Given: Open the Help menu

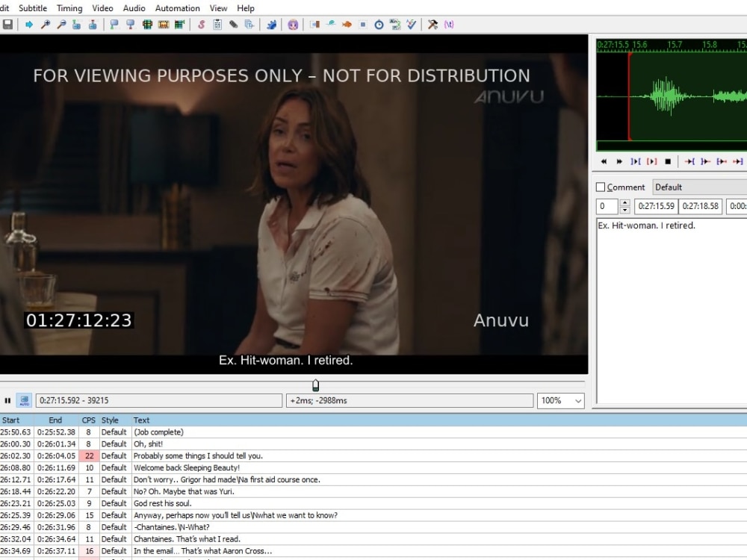Looking at the screenshot, I should 246,8.
